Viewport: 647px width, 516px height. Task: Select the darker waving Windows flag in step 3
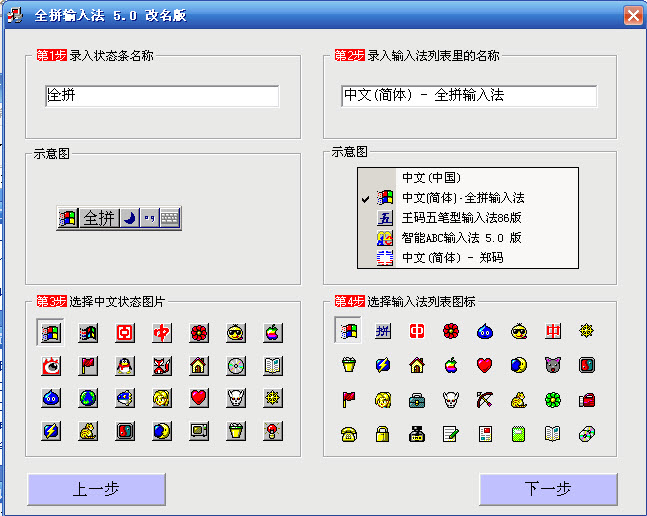pyautogui.click(x=88, y=332)
